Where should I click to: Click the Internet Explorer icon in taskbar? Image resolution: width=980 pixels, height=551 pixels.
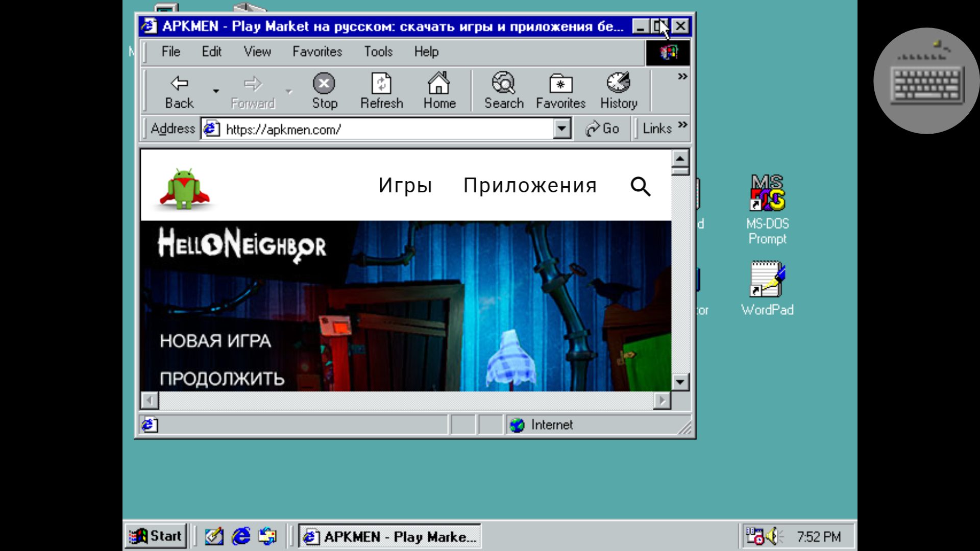click(x=239, y=536)
